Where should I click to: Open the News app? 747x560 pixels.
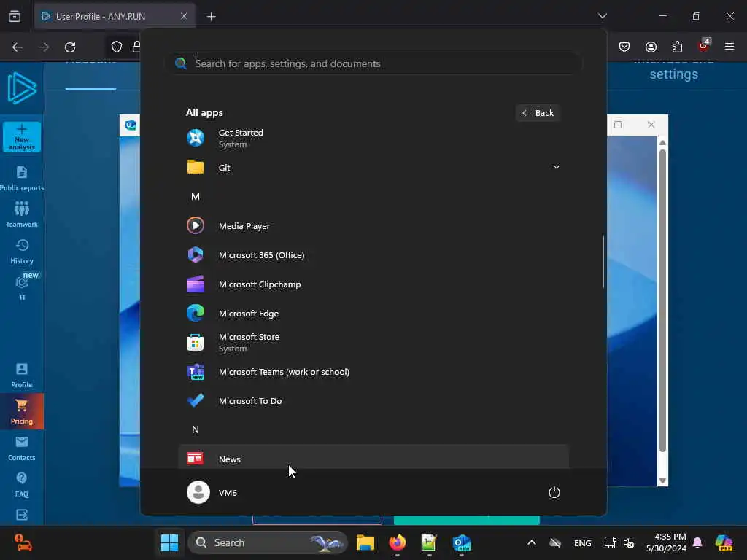click(x=373, y=457)
